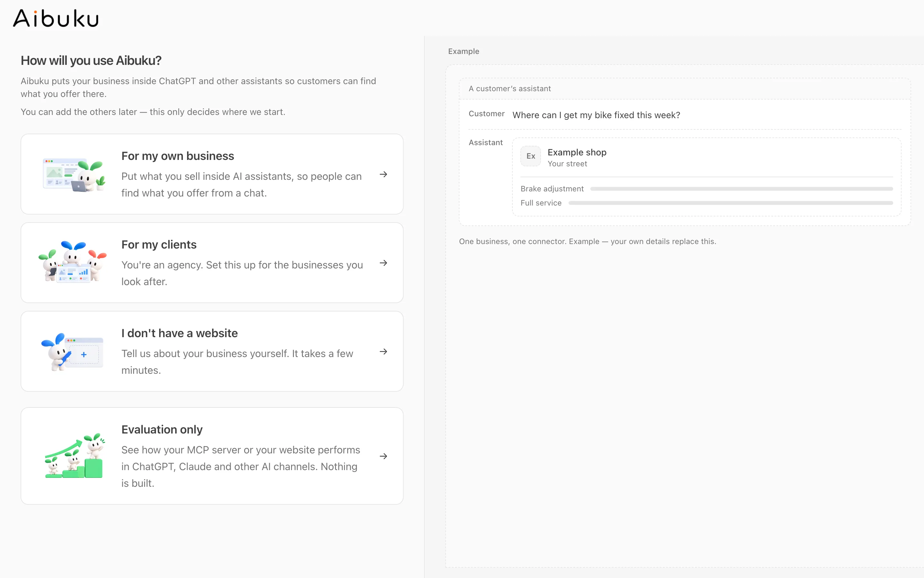This screenshot has width=924, height=578.
Task: Select 'I don't have a website' option
Action: (x=212, y=351)
